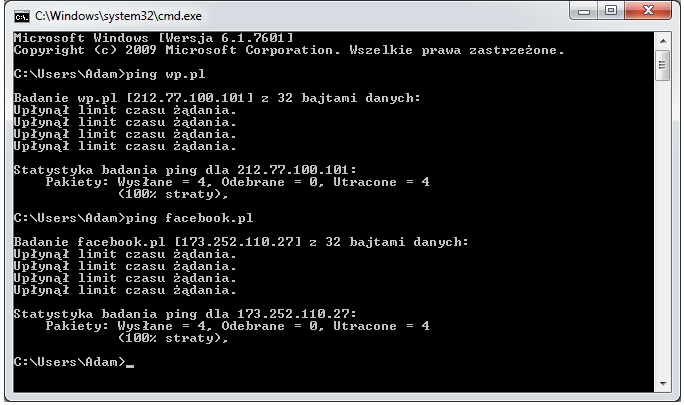Click the IP address 173.252.110.27 in brackets
Screen dimensions: 684x405
pos(237,242)
